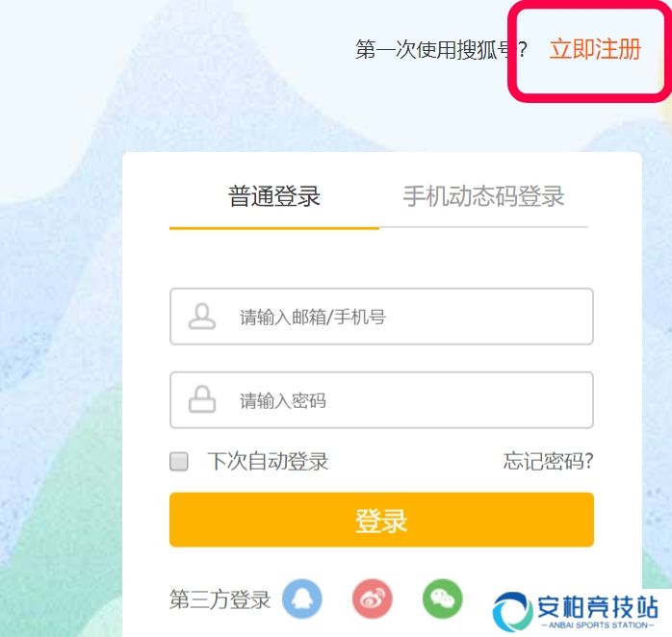672x637 pixels.
Task: Click the 第三方登录 label
Action: [x=220, y=599]
